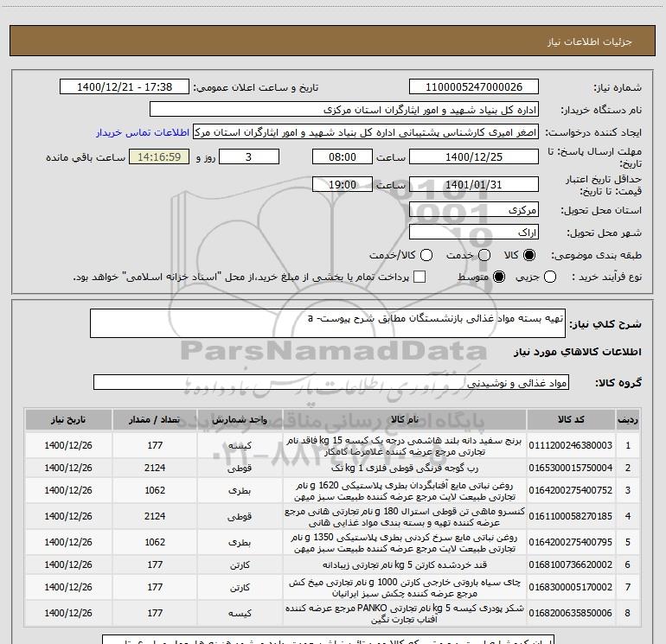Click unit بطری in the سرخ کردنی oil row

pyautogui.click(x=240, y=542)
